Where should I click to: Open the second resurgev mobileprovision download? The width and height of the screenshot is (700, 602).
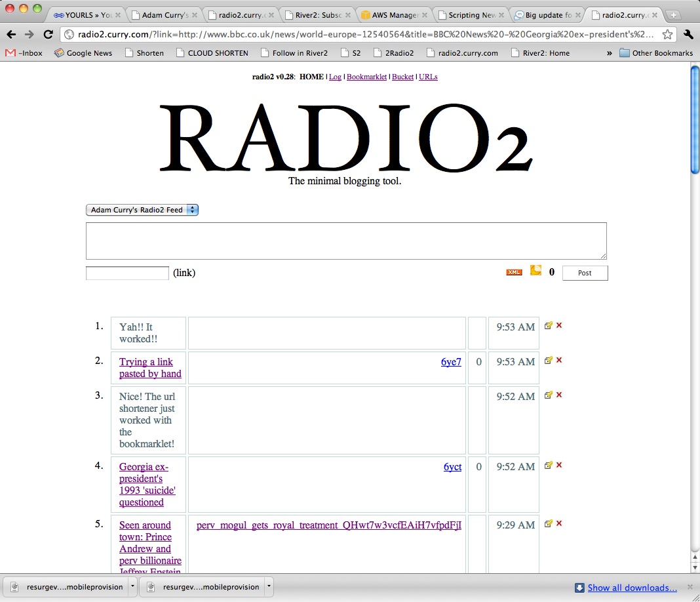(204, 587)
